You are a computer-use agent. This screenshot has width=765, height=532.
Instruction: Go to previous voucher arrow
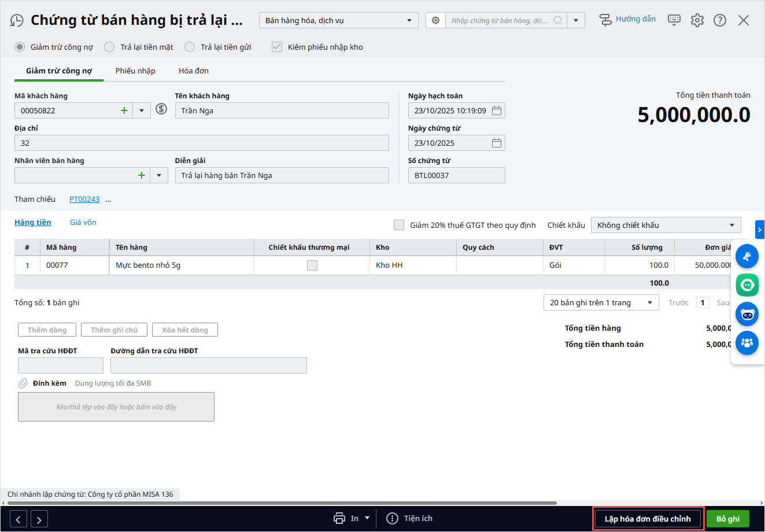tap(19, 519)
